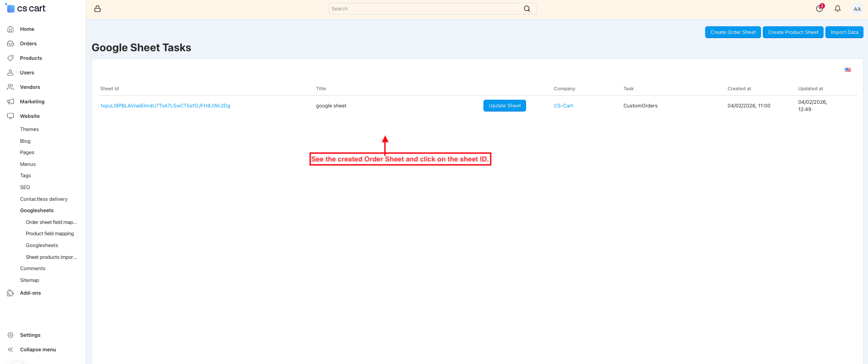Click the Users person icon
Image resolution: width=868 pixels, height=364 pixels.
10,73
